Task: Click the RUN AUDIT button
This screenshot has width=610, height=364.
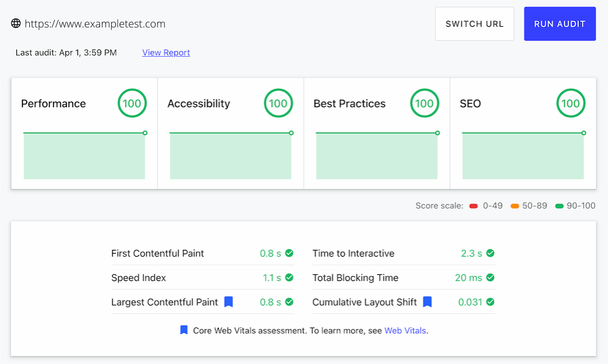Action: 559,24
